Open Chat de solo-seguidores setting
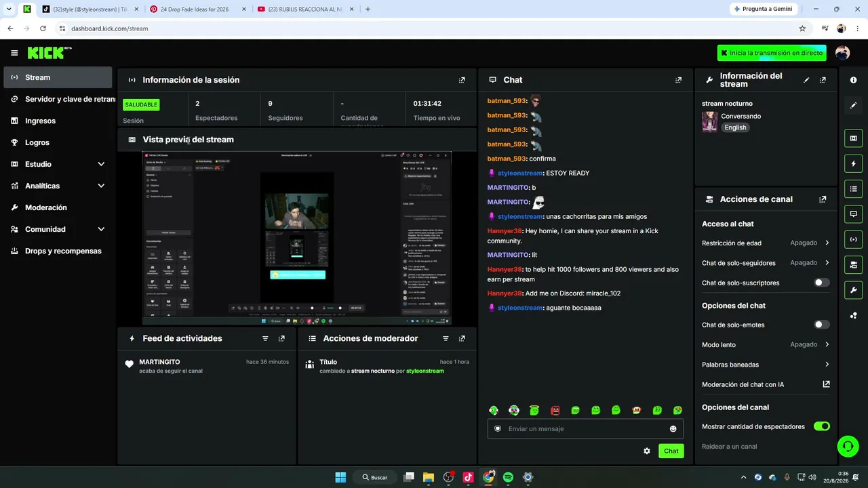 [766, 262]
